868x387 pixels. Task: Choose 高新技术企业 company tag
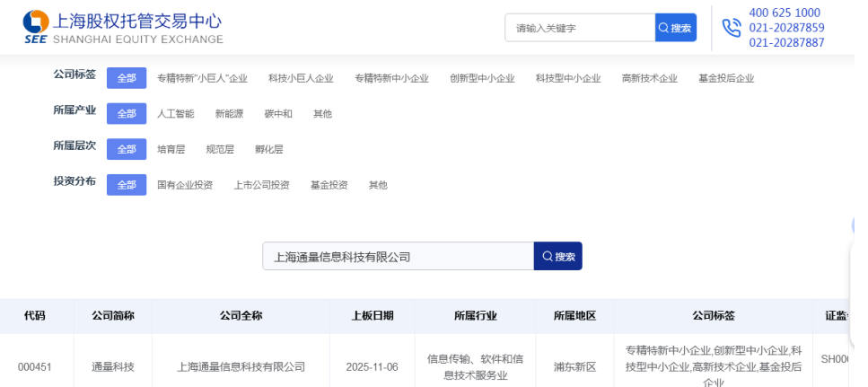tap(649, 78)
